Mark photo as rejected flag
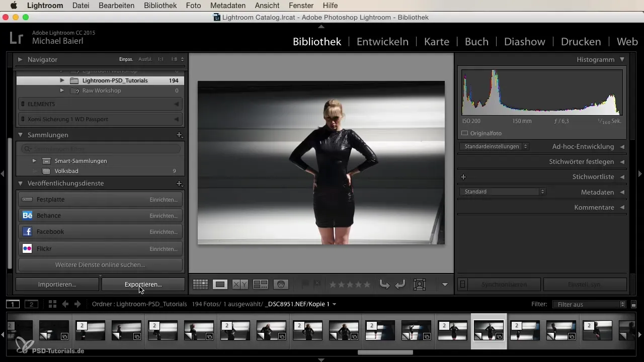The image size is (644, 362). (317, 285)
